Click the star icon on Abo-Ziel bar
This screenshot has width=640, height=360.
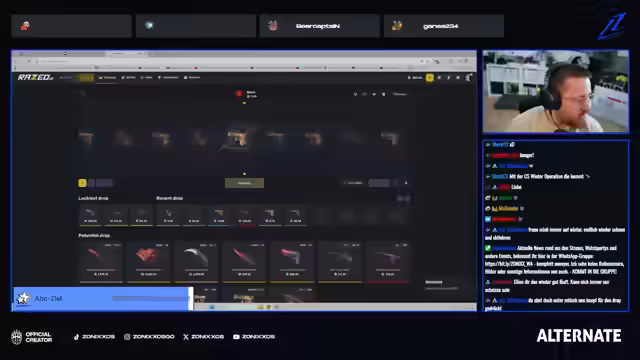pos(23,298)
